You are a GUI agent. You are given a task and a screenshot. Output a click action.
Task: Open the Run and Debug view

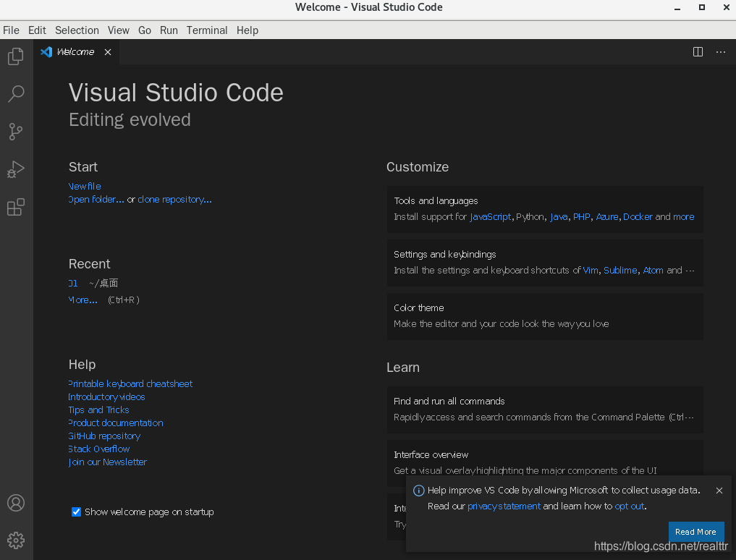pyautogui.click(x=16, y=169)
